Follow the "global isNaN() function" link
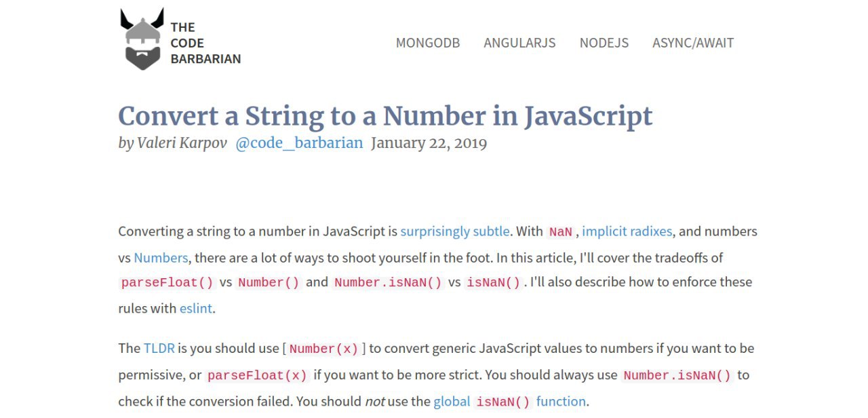This screenshot has width=868, height=418. pyautogui.click(x=510, y=401)
